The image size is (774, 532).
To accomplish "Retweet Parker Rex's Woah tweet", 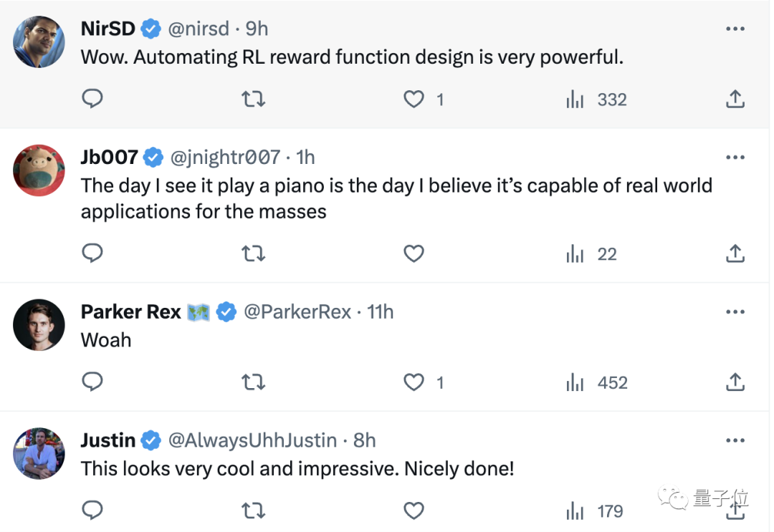I will click(x=253, y=382).
